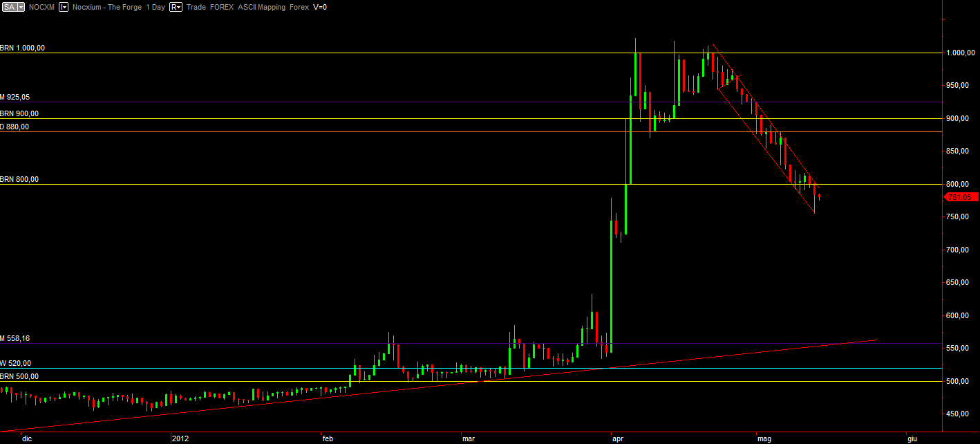Select the BRN 500,00 level label
980x444 pixels.
click(19, 377)
